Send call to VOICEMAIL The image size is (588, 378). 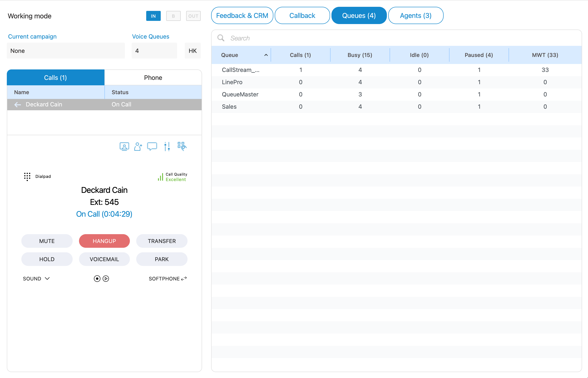click(104, 259)
